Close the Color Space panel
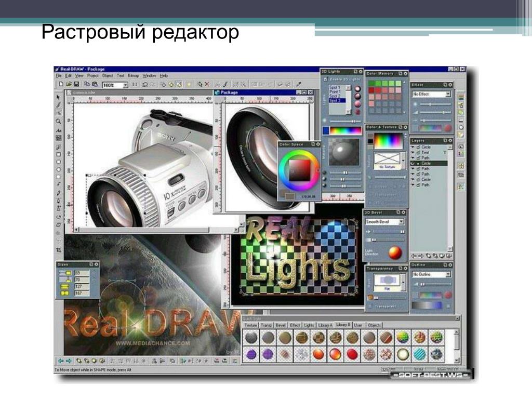Viewport: 532px width, 399px height. (318, 144)
